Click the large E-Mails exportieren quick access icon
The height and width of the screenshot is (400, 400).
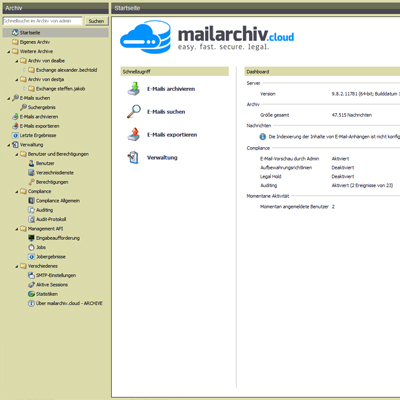click(134, 134)
